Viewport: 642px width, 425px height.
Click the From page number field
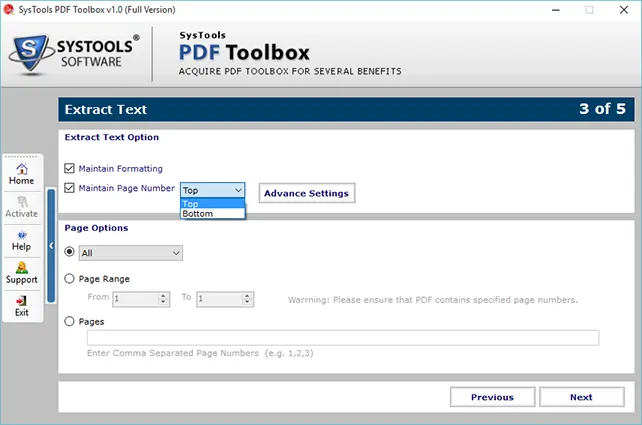point(136,299)
